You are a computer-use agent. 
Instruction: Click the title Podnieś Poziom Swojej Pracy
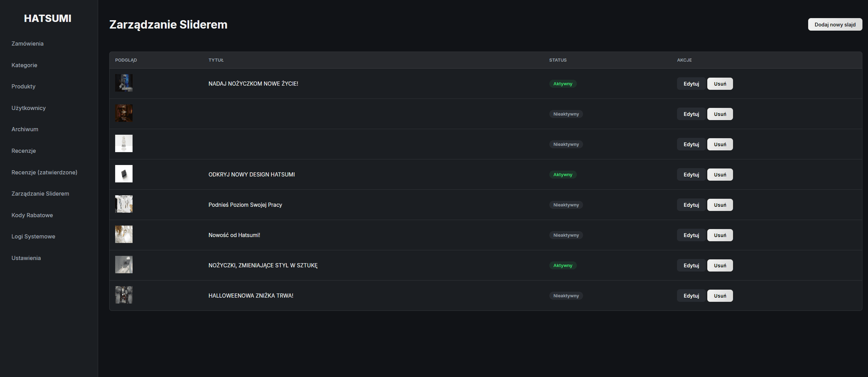pyautogui.click(x=245, y=205)
